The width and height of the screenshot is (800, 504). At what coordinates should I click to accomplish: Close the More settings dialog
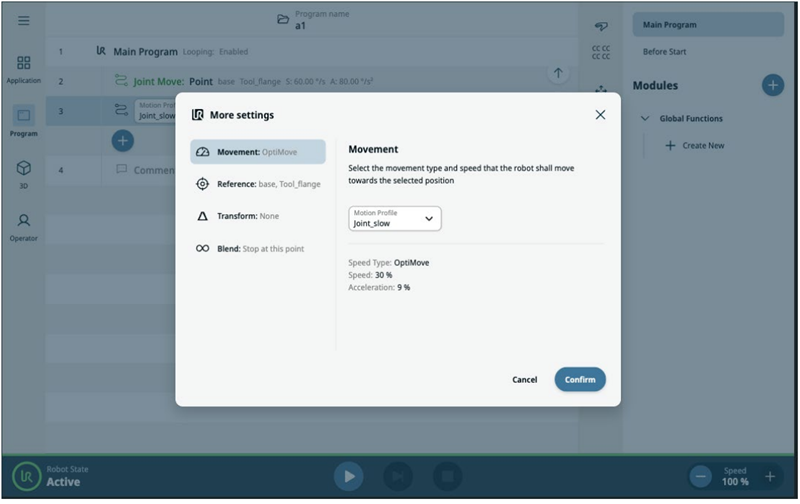pyautogui.click(x=600, y=115)
